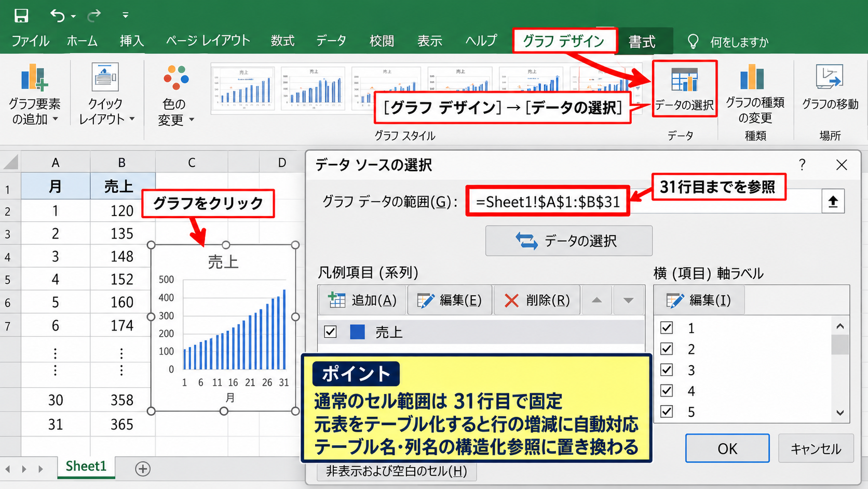This screenshot has height=489, width=868.
Task: Click the collapse dialog range selector arrow
Action: pos(833,201)
